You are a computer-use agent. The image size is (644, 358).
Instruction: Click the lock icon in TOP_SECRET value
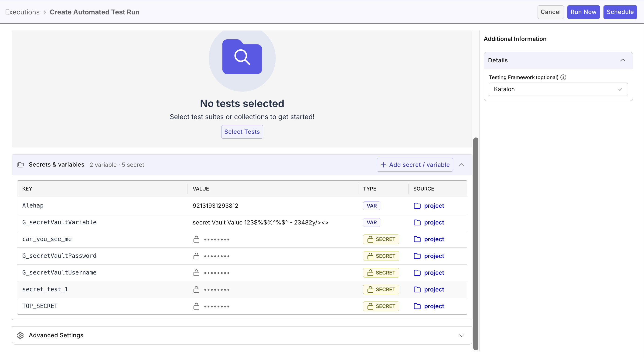[196, 306]
